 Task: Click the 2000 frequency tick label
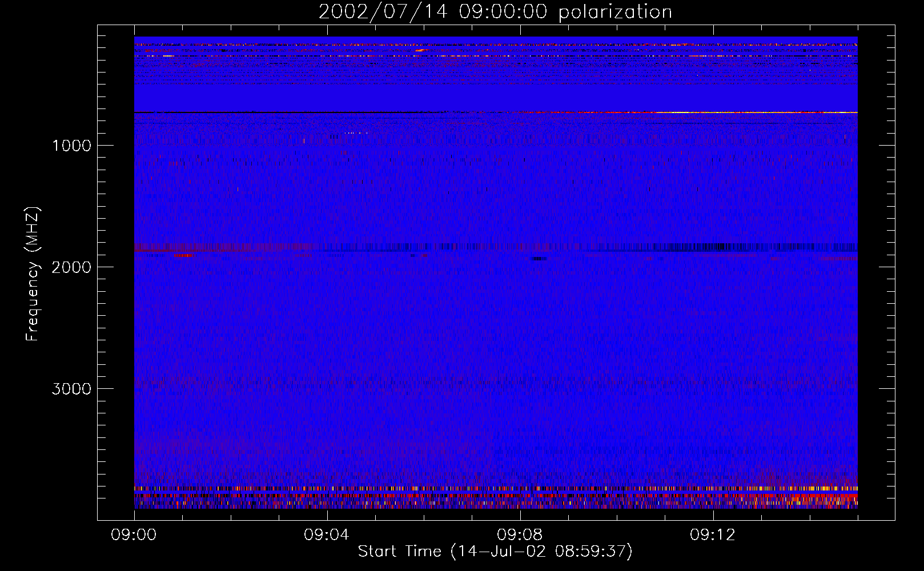coord(71,267)
